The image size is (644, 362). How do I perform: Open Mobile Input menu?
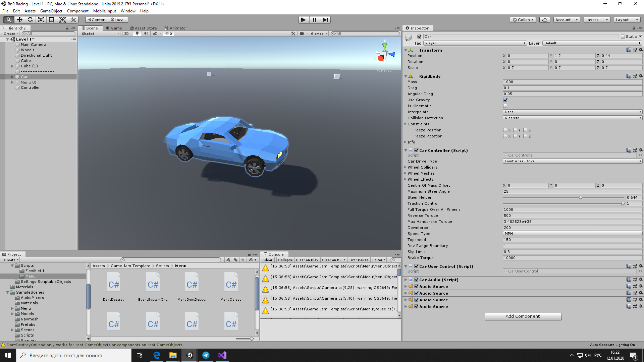click(x=105, y=11)
